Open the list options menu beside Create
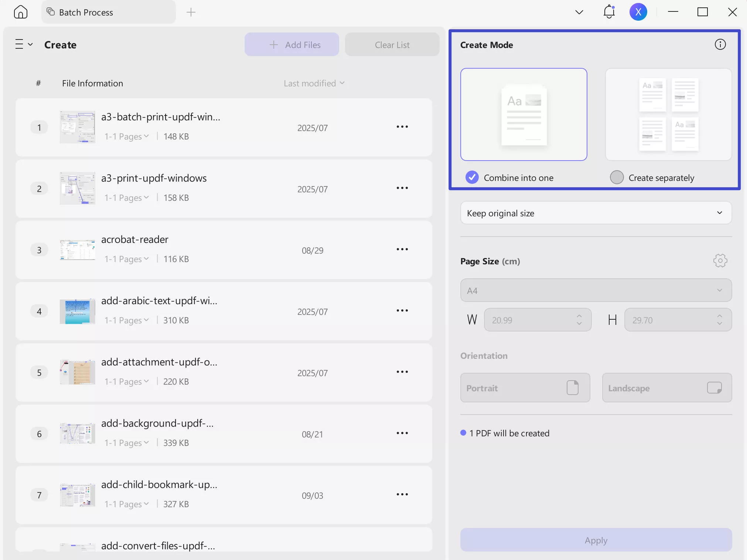The image size is (747, 560). 23,44
